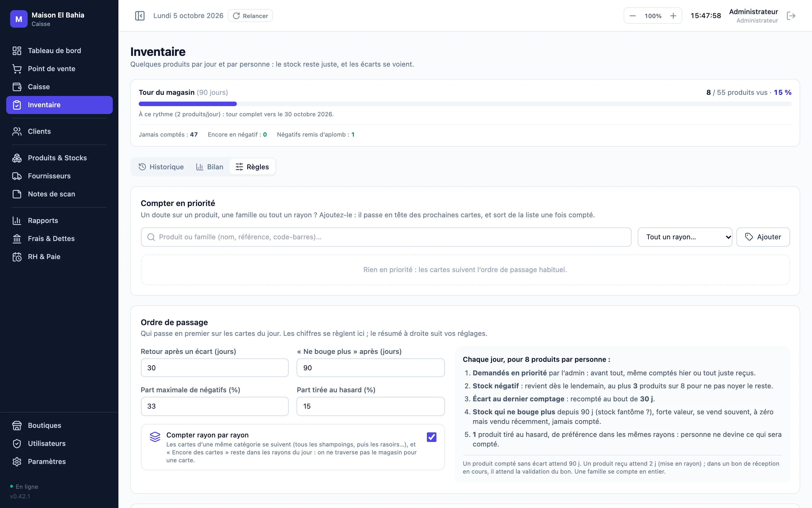Click the 8 / 55 produits vus counter

[x=737, y=92]
